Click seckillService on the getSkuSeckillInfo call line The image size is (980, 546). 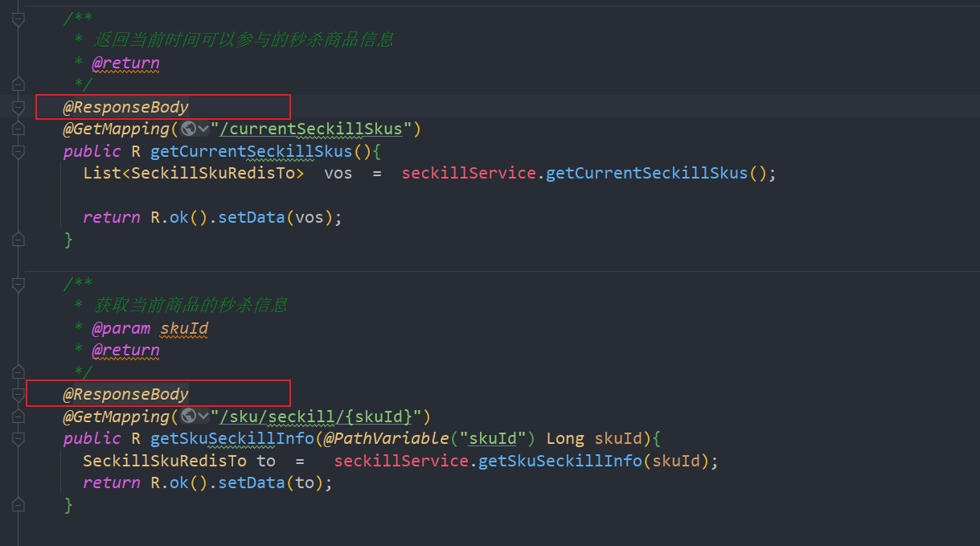(401, 461)
